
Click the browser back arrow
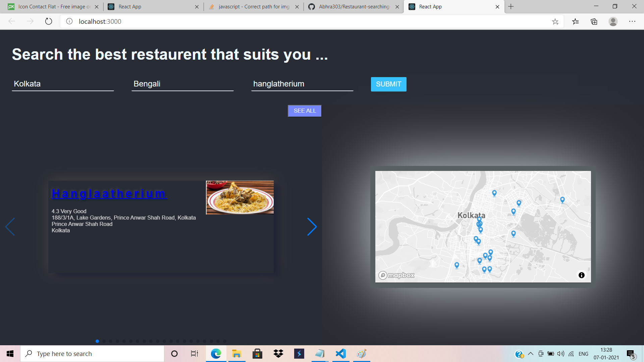[12, 21]
